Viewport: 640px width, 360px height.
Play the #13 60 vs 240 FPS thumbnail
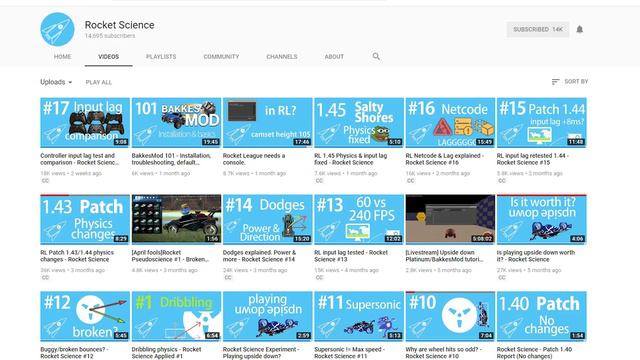359,219
